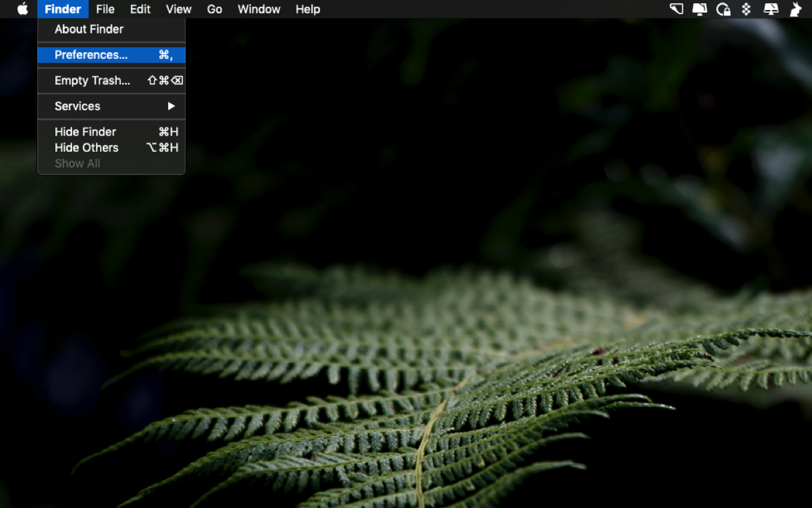812x508 pixels.
Task: Choose Hide Others
Action: 112,148
